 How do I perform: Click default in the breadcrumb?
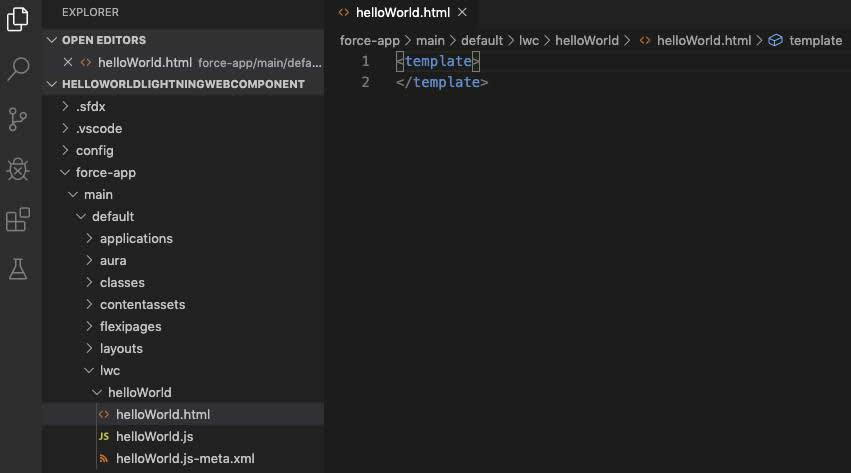coord(482,41)
